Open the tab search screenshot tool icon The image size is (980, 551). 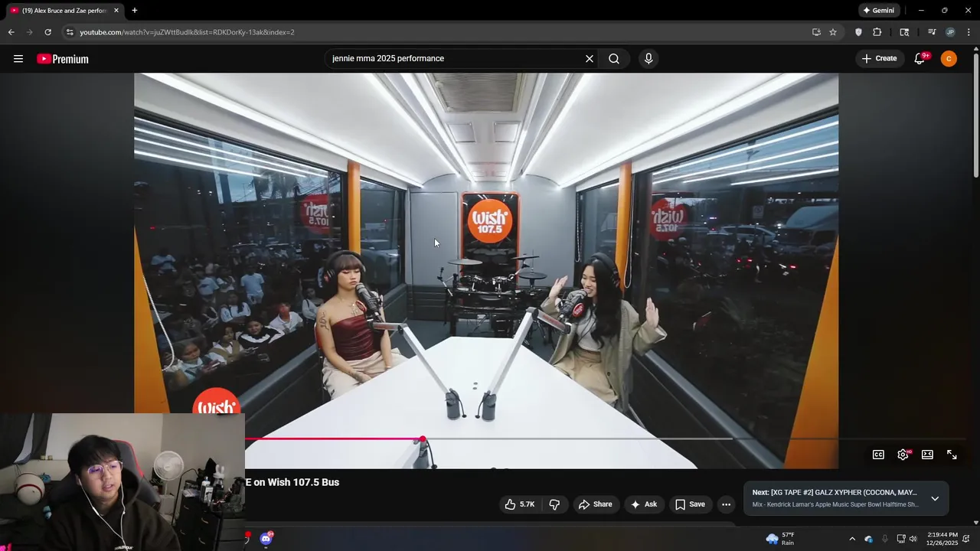pyautogui.click(x=904, y=32)
